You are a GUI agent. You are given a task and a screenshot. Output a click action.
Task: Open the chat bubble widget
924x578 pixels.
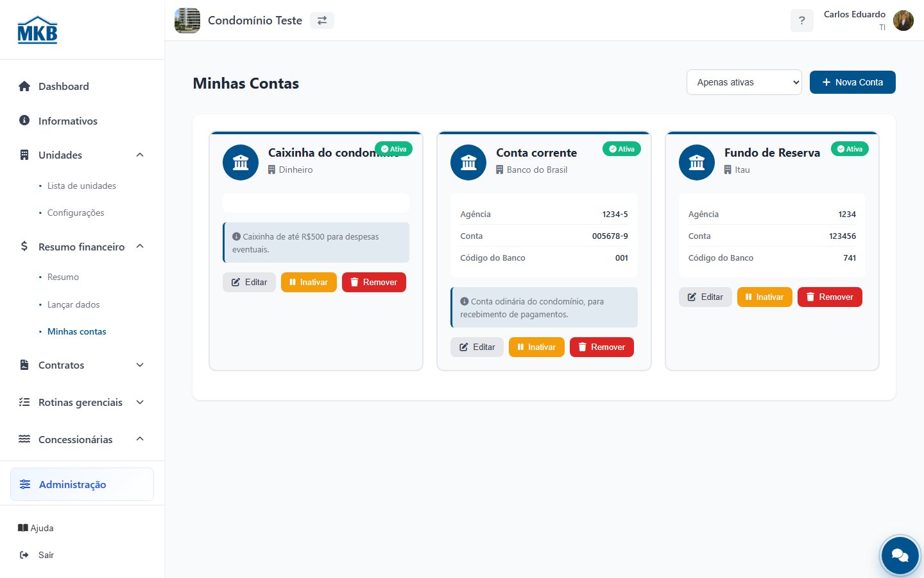click(x=900, y=556)
